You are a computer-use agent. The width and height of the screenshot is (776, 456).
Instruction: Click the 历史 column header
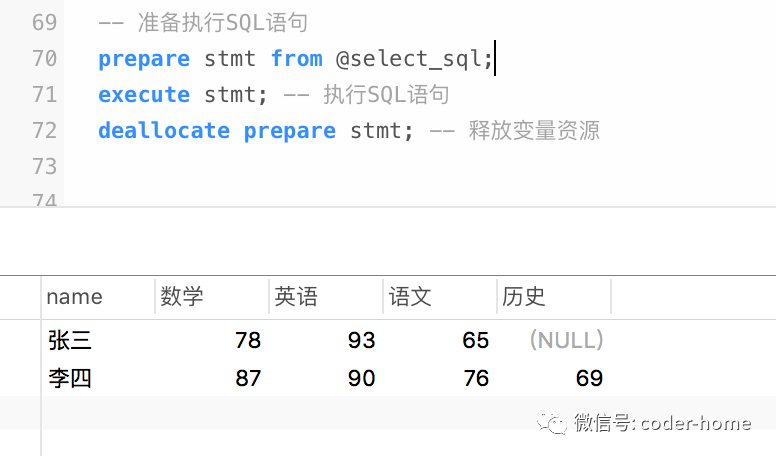(524, 297)
